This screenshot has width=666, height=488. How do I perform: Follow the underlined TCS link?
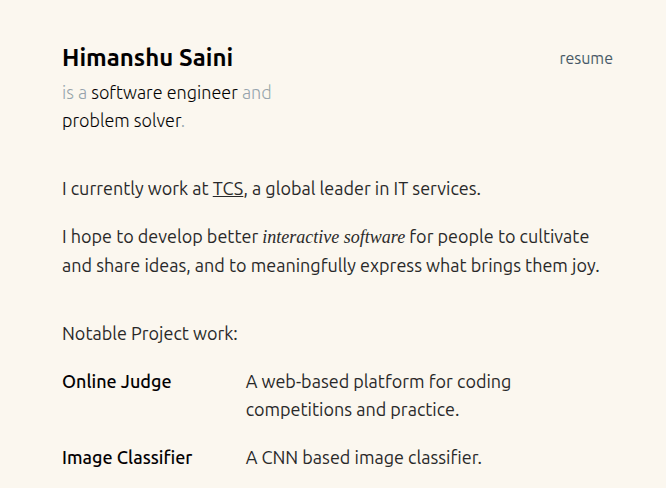click(x=228, y=189)
